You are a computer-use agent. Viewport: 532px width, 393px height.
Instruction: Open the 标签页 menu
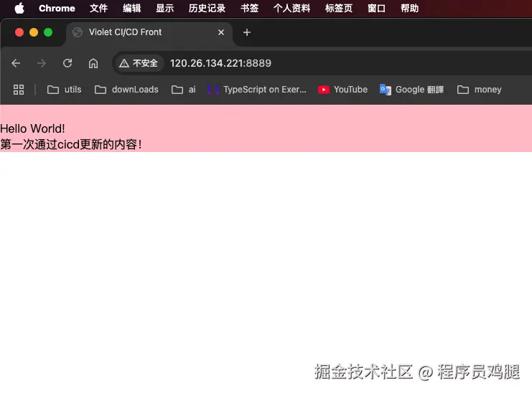click(x=339, y=8)
